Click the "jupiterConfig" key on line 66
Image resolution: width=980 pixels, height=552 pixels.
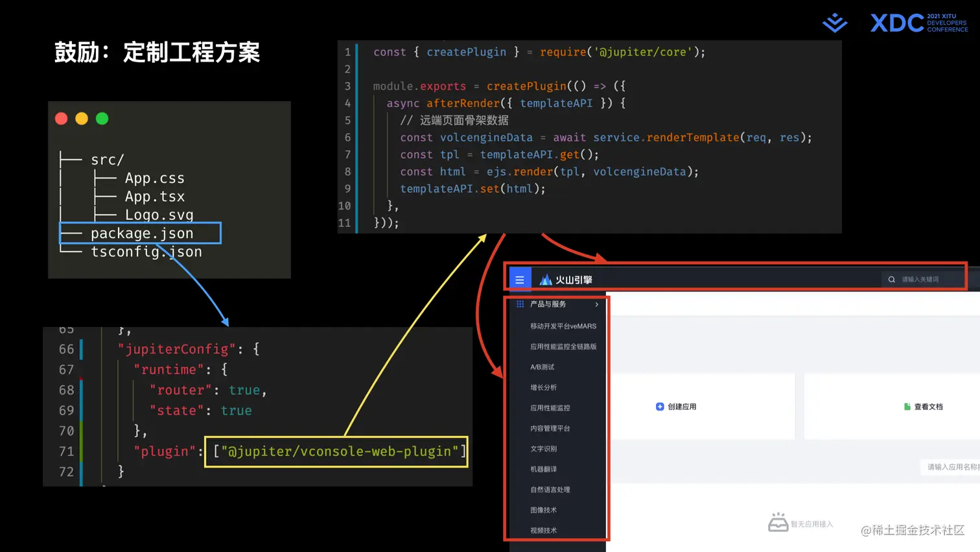coord(176,349)
